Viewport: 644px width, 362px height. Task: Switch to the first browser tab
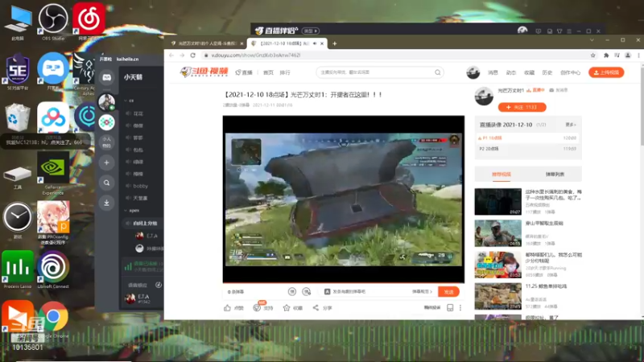207,43
